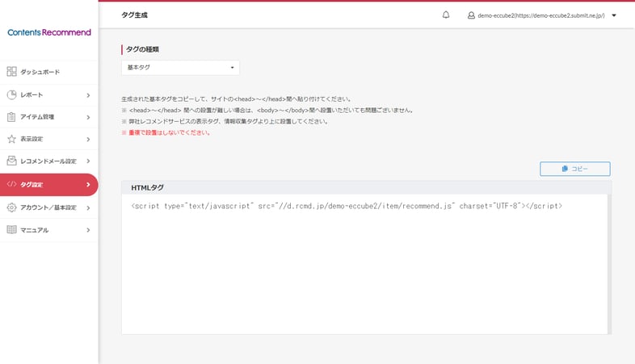Expand the アカウント/基本設定 chevron

coord(88,208)
